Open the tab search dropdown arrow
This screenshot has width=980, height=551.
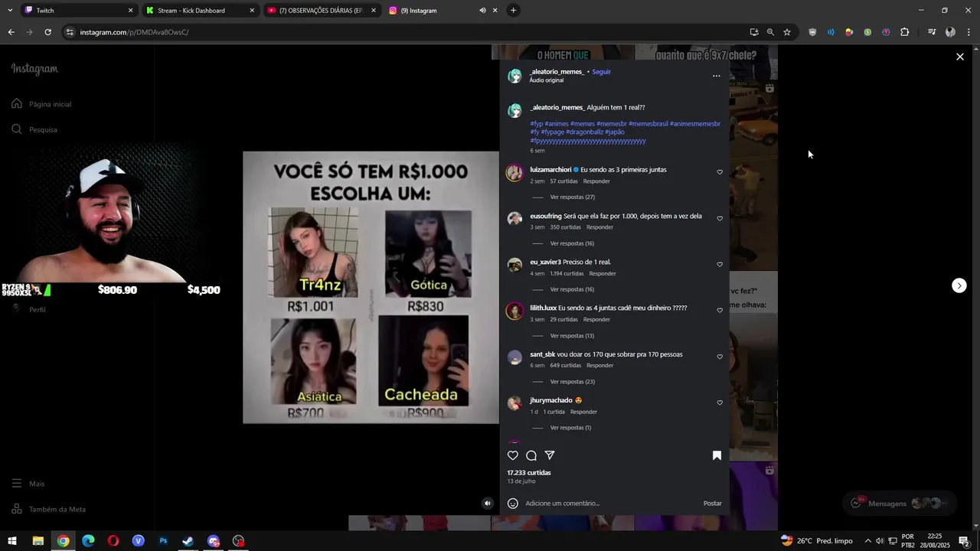tap(9, 11)
